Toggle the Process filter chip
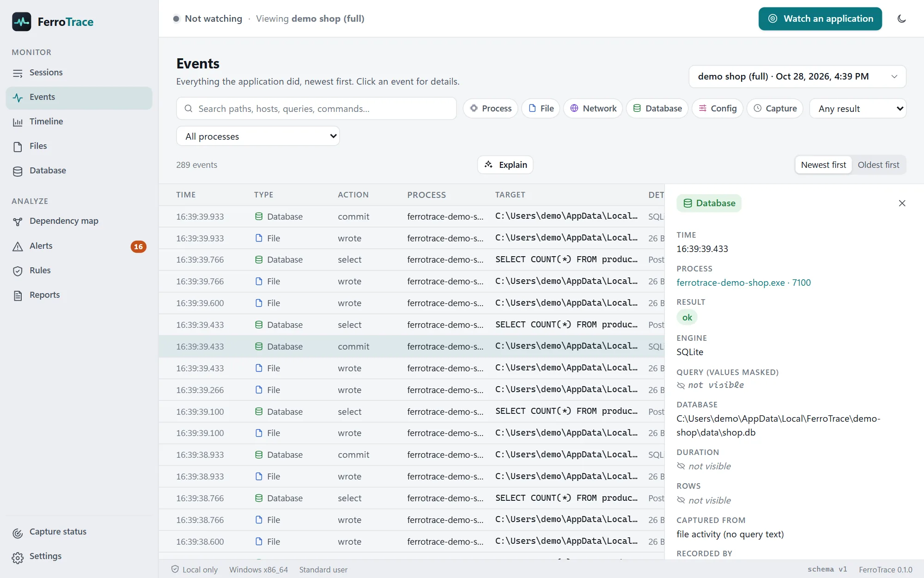 click(491, 109)
